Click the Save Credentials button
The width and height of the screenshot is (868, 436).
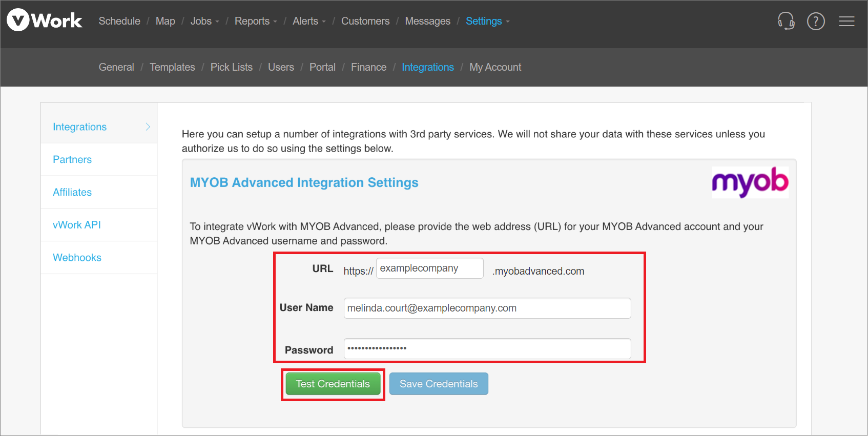[x=439, y=384]
